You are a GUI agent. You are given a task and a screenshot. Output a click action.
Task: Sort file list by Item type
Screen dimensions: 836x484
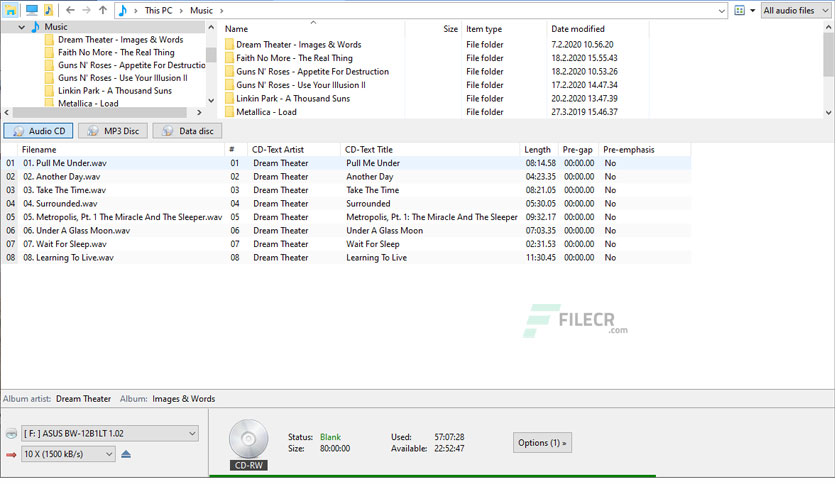(484, 29)
